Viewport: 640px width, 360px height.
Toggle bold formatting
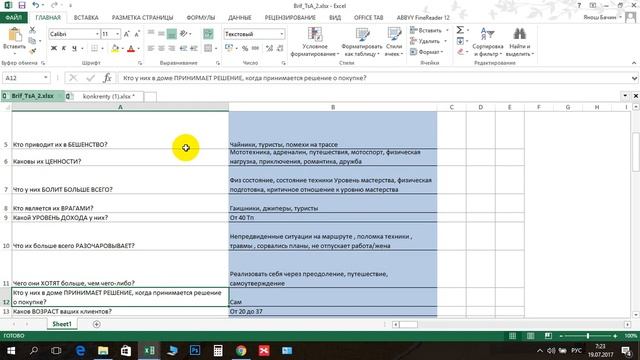tap(53, 48)
